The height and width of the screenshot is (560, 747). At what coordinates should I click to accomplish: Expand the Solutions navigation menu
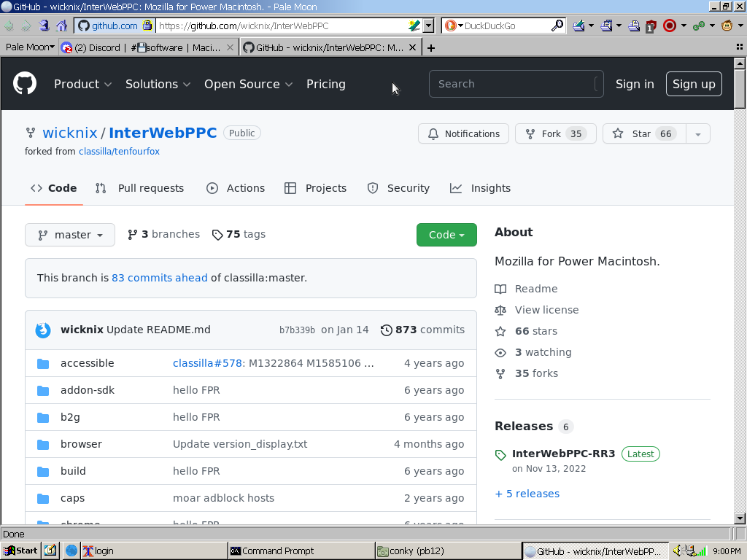(x=158, y=85)
